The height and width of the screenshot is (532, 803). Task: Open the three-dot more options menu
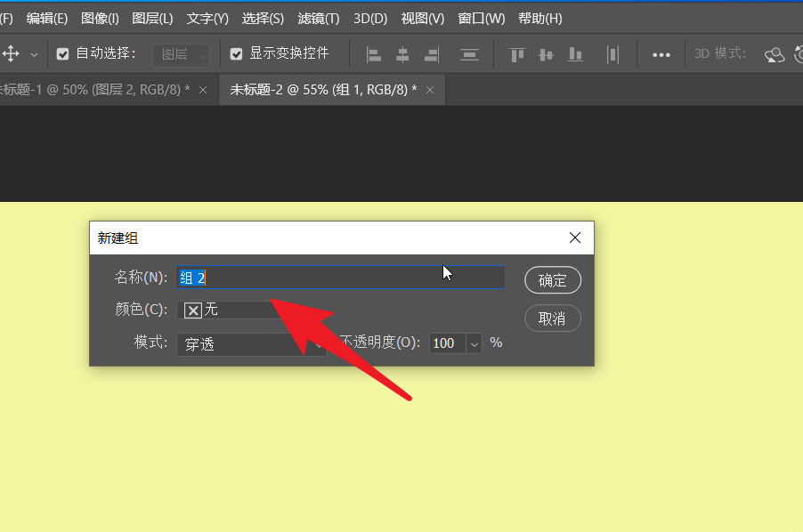point(661,54)
